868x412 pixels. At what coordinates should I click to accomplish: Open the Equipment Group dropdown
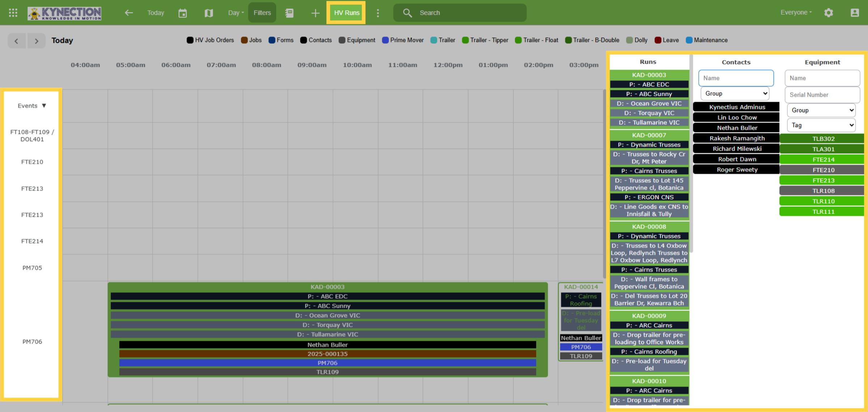(821, 110)
